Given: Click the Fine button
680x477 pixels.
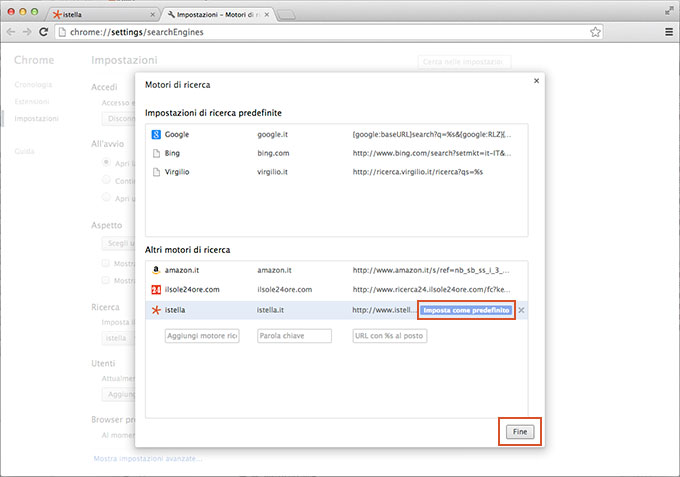Looking at the screenshot, I should tap(520, 431).
